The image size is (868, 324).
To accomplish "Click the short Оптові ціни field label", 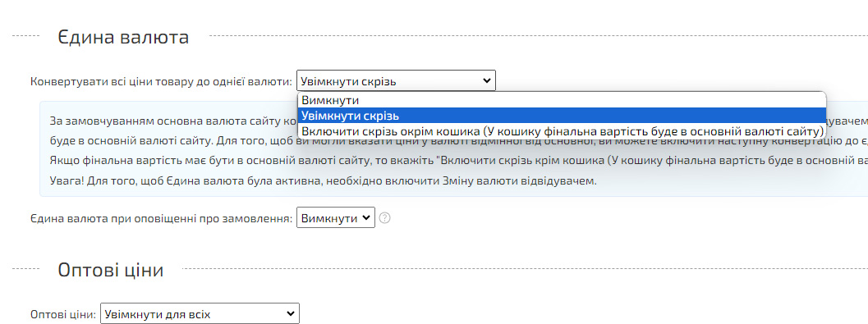I will (62, 315).
